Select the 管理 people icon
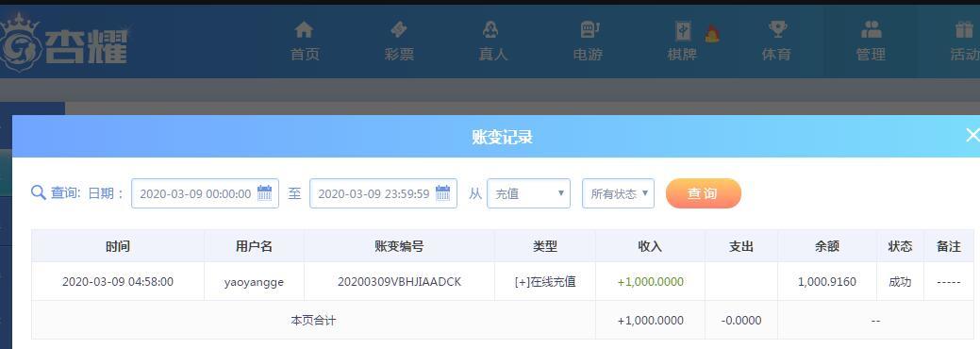Screen dimensions: 980x349 pyautogui.click(x=872, y=29)
